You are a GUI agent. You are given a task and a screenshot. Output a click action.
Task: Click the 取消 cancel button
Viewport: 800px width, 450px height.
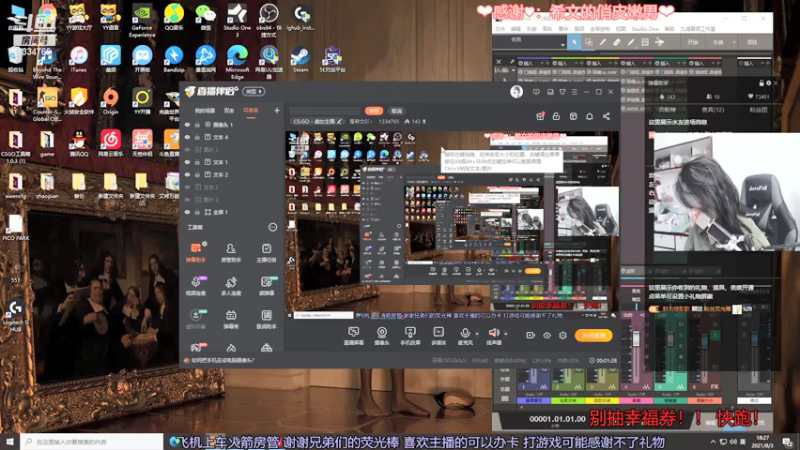(x=396, y=111)
